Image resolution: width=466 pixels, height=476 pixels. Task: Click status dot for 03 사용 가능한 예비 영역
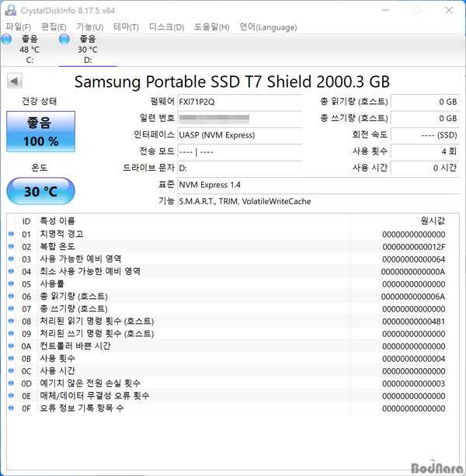[x=11, y=259]
